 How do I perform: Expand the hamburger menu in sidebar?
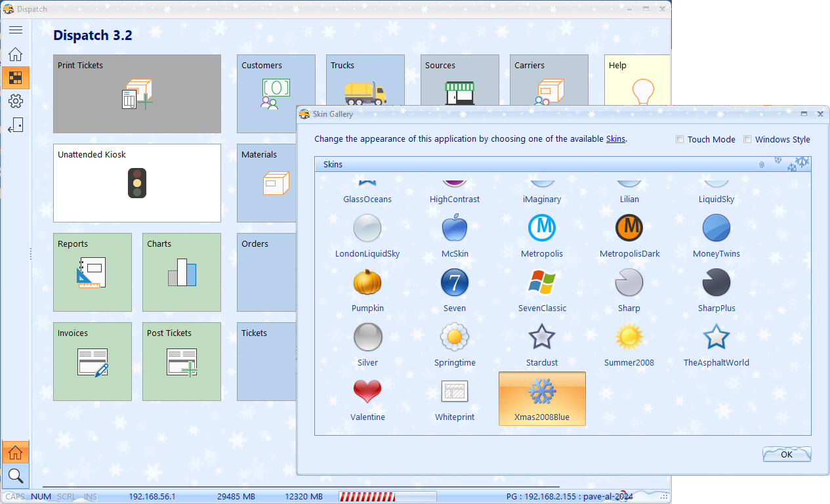[16, 30]
